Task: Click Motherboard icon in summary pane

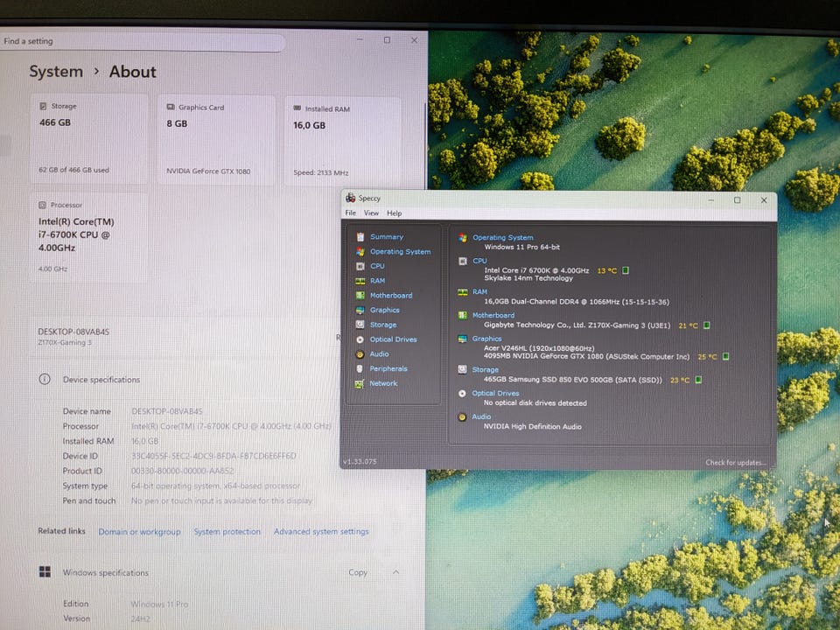Action: (x=462, y=316)
